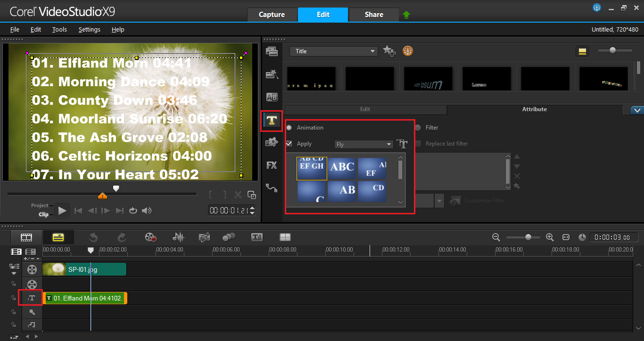The image size is (644, 341).
Task: Open the Settings menu
Action: pyautogui.click(x=90, y=29)
